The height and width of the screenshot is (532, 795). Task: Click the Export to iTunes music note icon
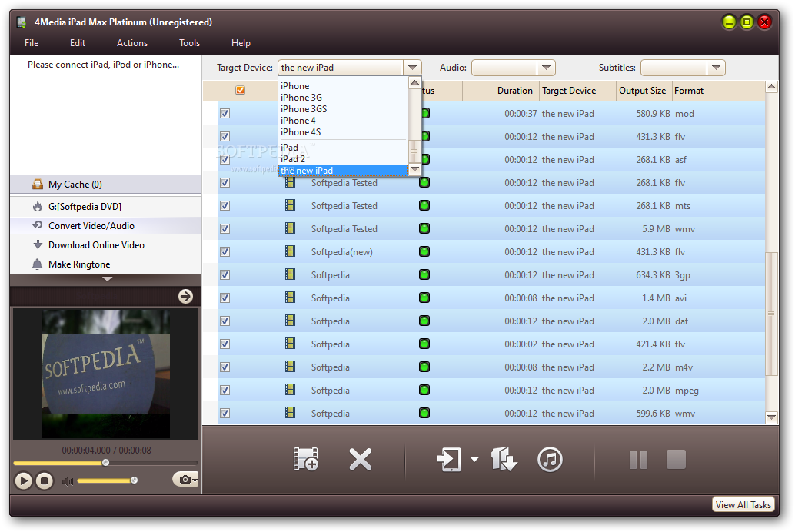point(550,460)
